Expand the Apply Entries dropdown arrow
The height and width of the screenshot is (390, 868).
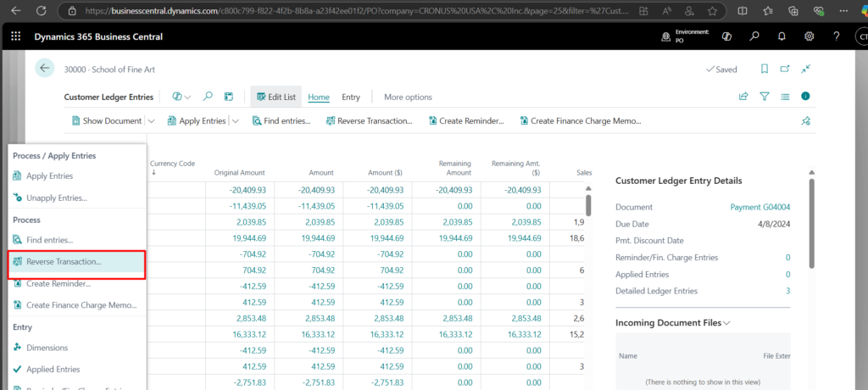(x=236, y=121)
